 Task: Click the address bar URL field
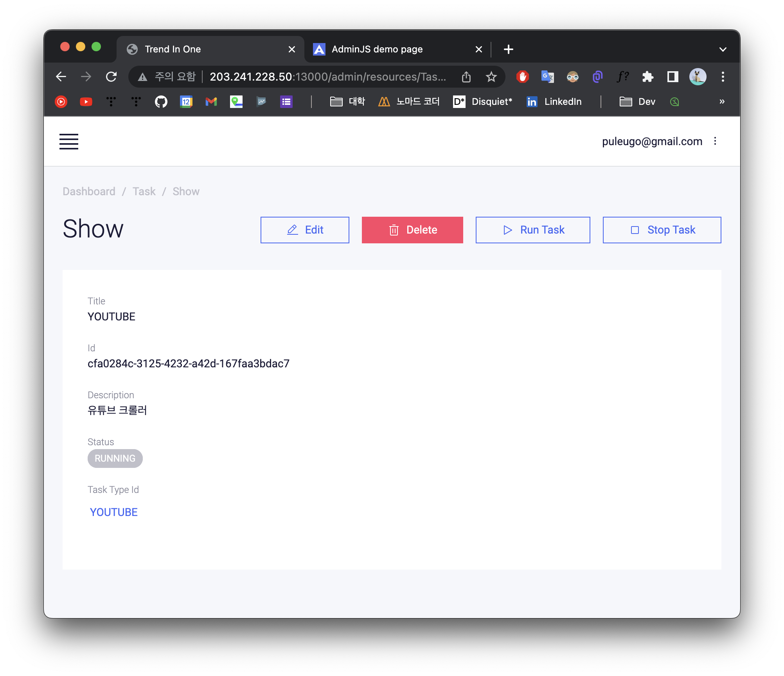pyautogui.click(x=328, y=77)
